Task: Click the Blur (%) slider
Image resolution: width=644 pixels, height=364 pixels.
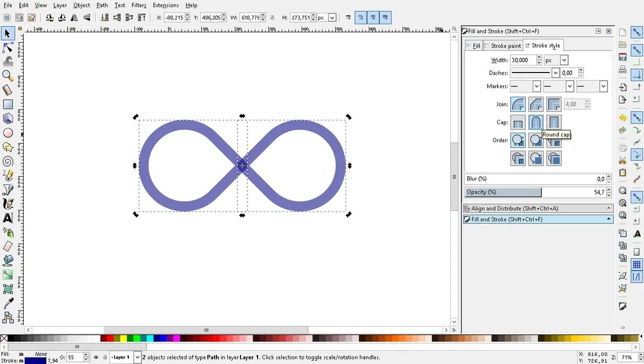Action: [x=534, y=179]
